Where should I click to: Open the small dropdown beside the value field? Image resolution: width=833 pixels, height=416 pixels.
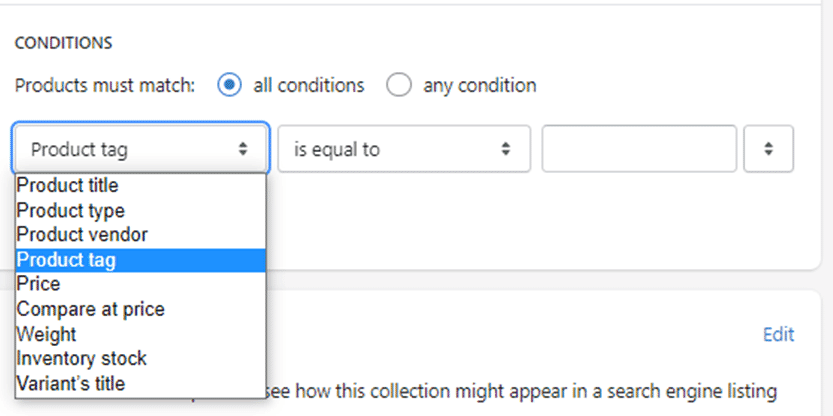point(768,149)
